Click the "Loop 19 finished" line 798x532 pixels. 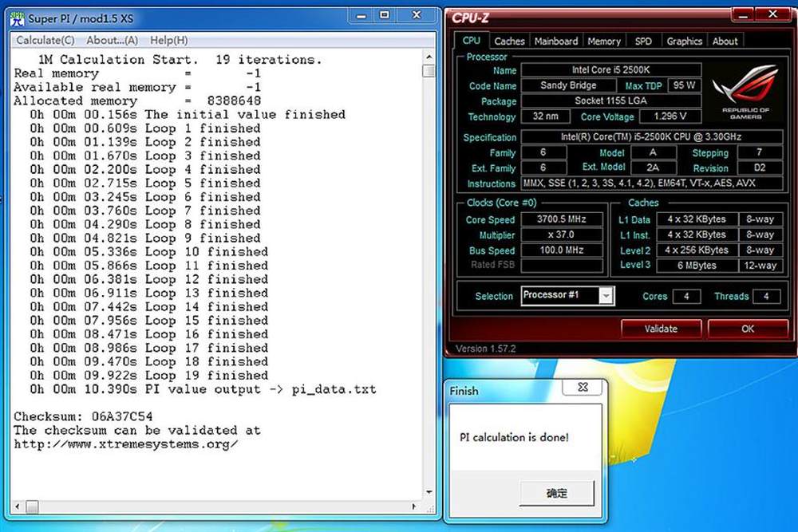click(148, 376)
